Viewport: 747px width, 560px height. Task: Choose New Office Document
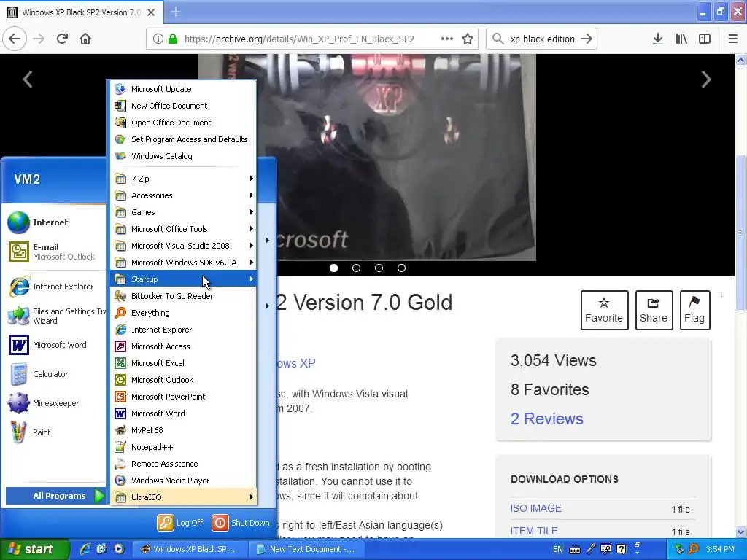183,106
